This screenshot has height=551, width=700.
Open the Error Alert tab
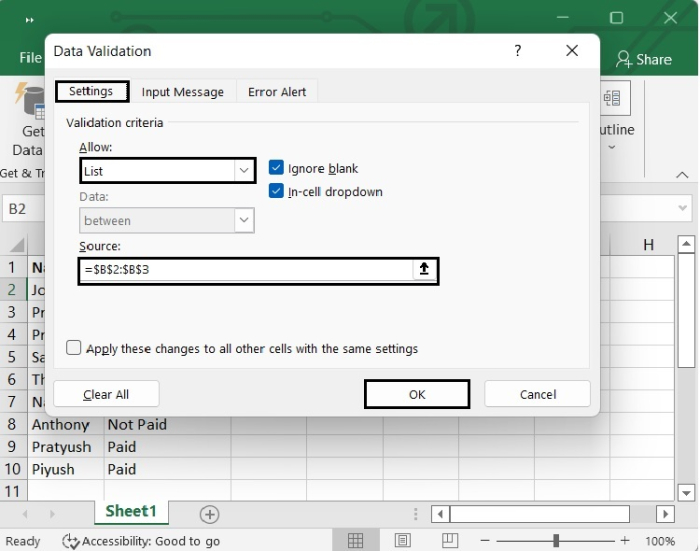277,92
